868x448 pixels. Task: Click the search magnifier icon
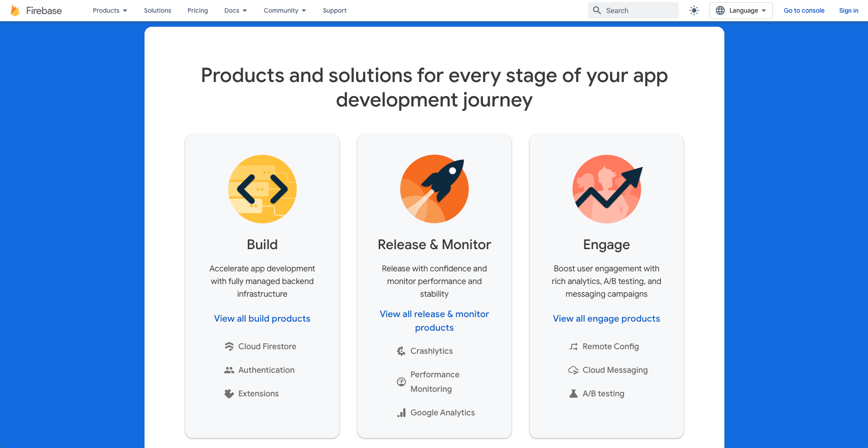point(597,10)
